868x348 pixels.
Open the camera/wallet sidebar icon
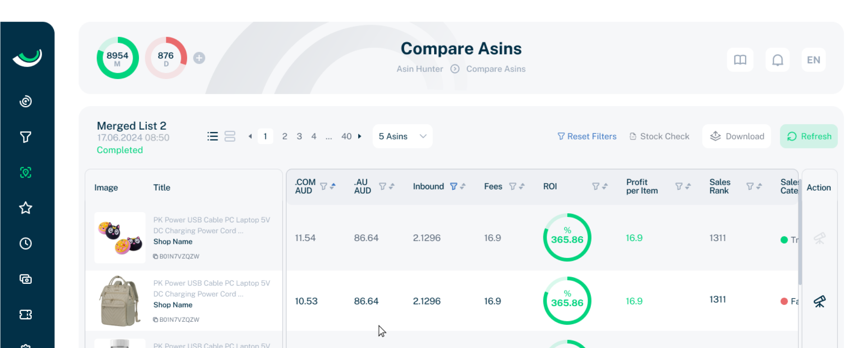click(x=26, y=279)
